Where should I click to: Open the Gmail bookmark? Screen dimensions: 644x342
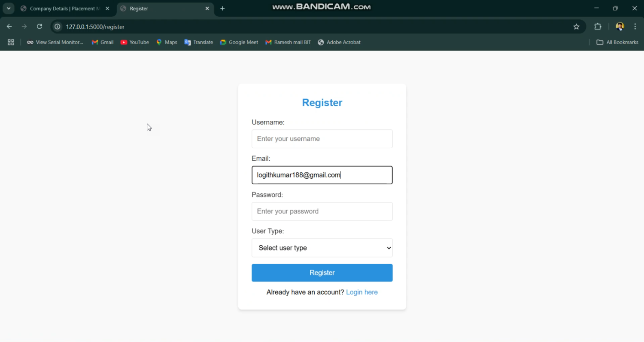(103, 42)
